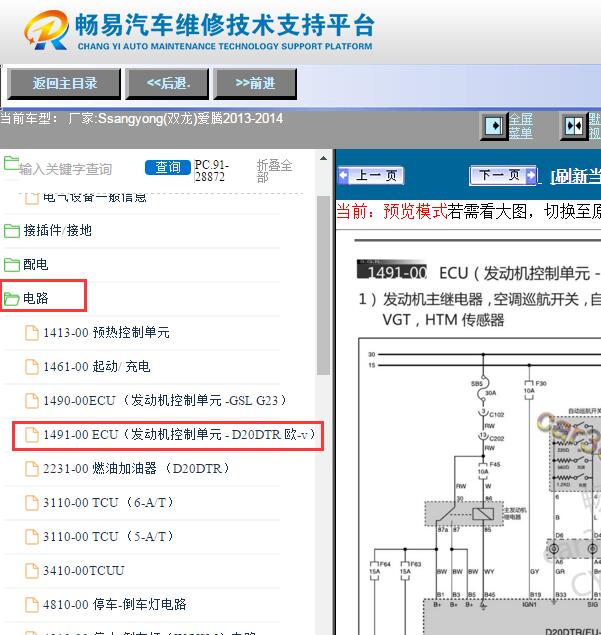
Task: Open 4810-00 停车-倒车灯电路 document
Action: click(x=115, y=605)
